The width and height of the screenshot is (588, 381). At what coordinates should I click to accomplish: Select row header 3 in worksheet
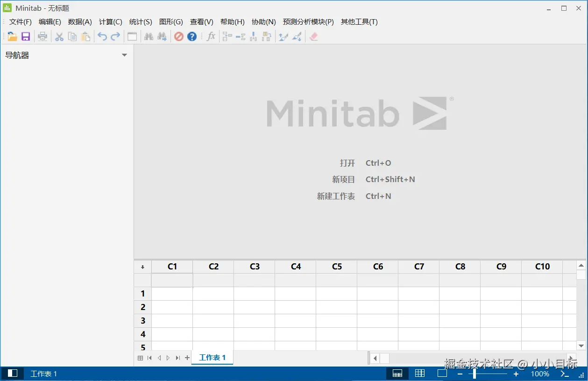click(143, 321)
